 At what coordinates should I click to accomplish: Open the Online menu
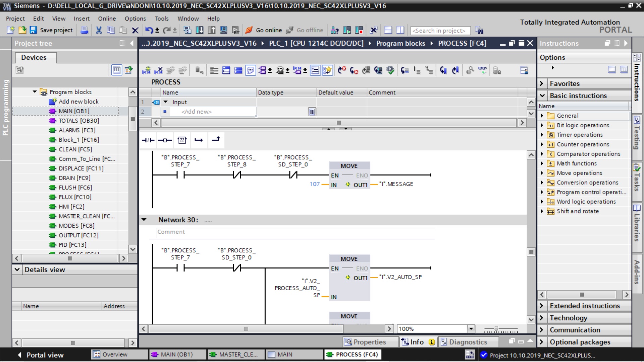pyautogui.click(x=107, y=18)
